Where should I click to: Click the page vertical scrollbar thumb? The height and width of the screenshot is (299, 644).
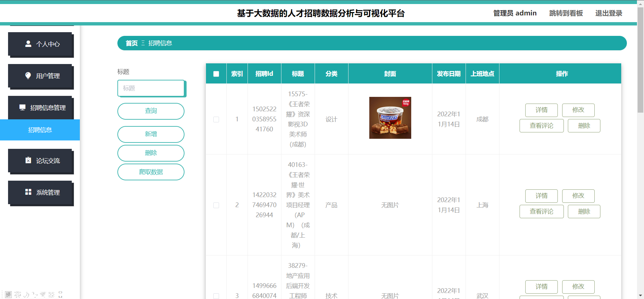[x=640, y=60]
